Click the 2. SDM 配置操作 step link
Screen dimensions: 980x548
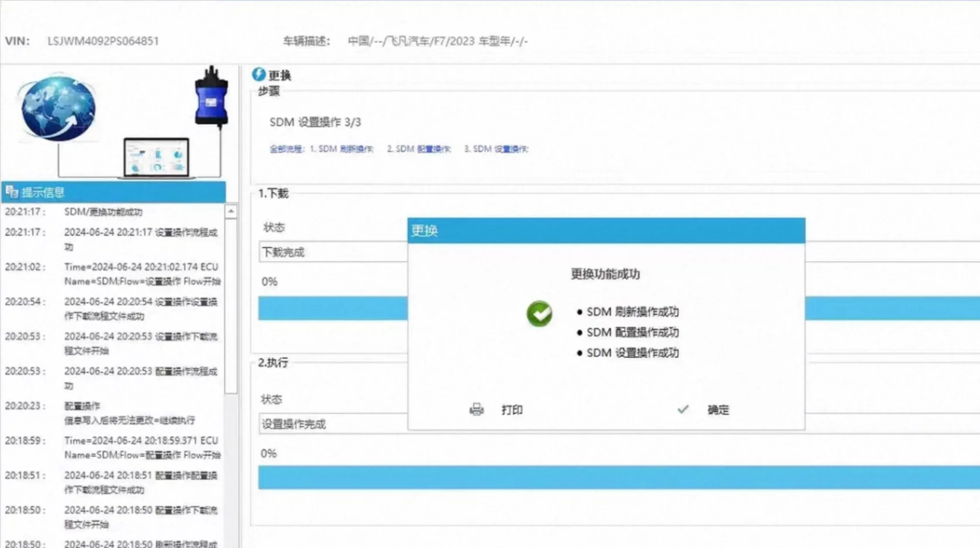419,149
